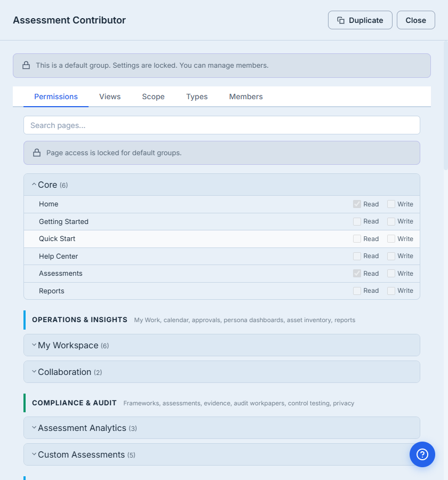
Task: Toggle Write checkbox for Assessments
Action: 391,274
